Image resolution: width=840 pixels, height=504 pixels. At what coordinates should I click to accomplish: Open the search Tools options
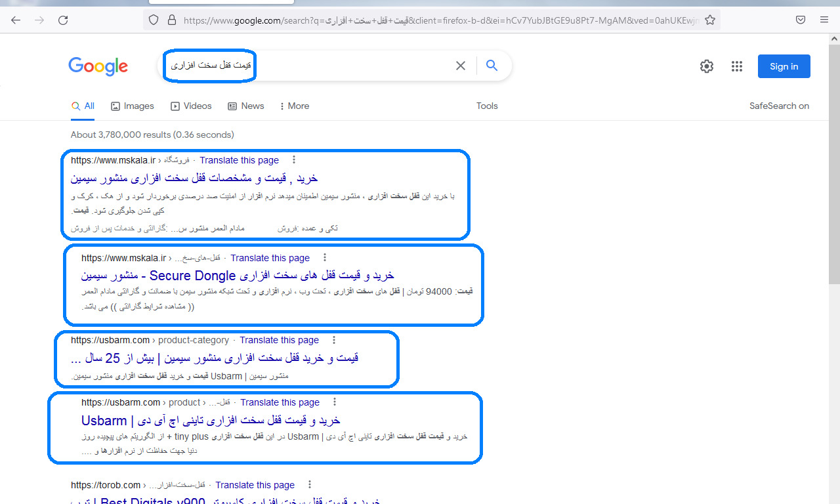click(487, 106)
